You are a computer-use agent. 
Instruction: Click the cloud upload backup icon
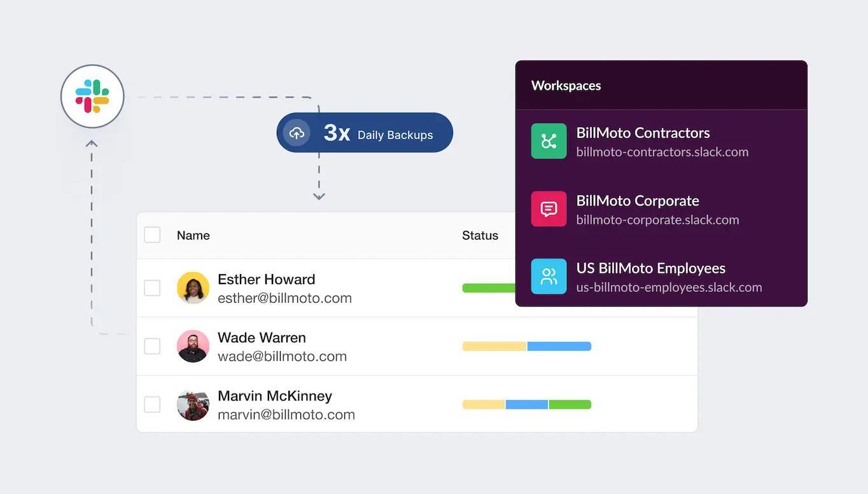tap(297, 133)
